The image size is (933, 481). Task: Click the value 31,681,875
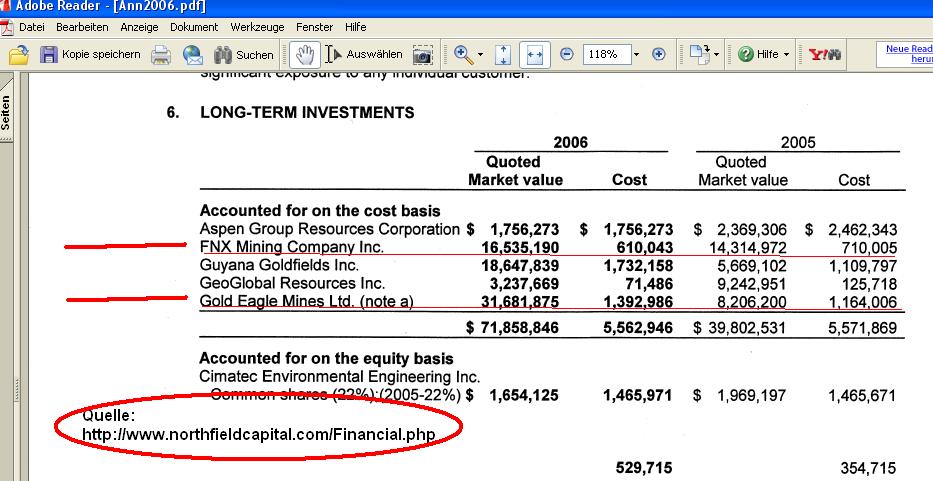coord(520,302)
